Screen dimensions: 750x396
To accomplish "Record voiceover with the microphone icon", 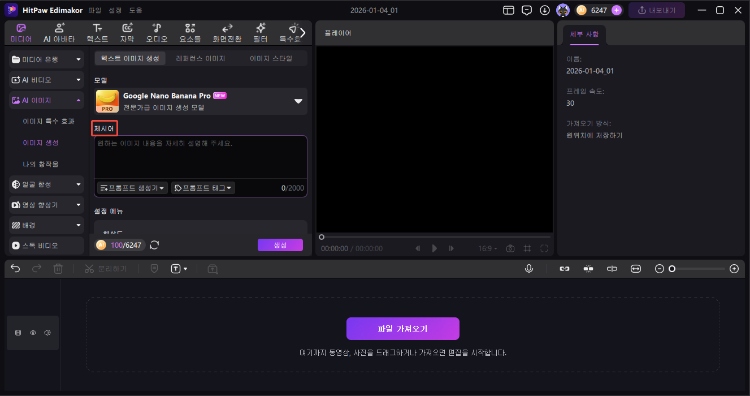I will click(529, 269).
